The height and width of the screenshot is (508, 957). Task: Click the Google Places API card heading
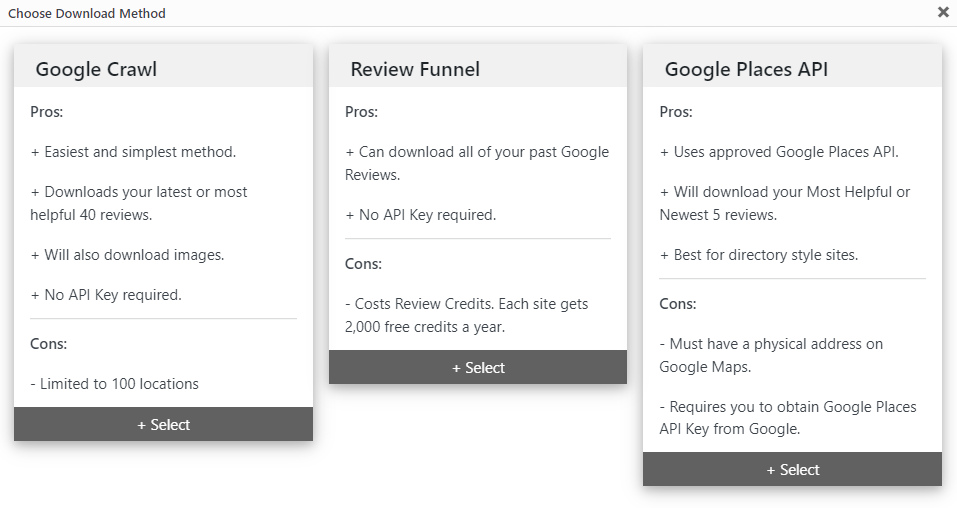point(746,69)
